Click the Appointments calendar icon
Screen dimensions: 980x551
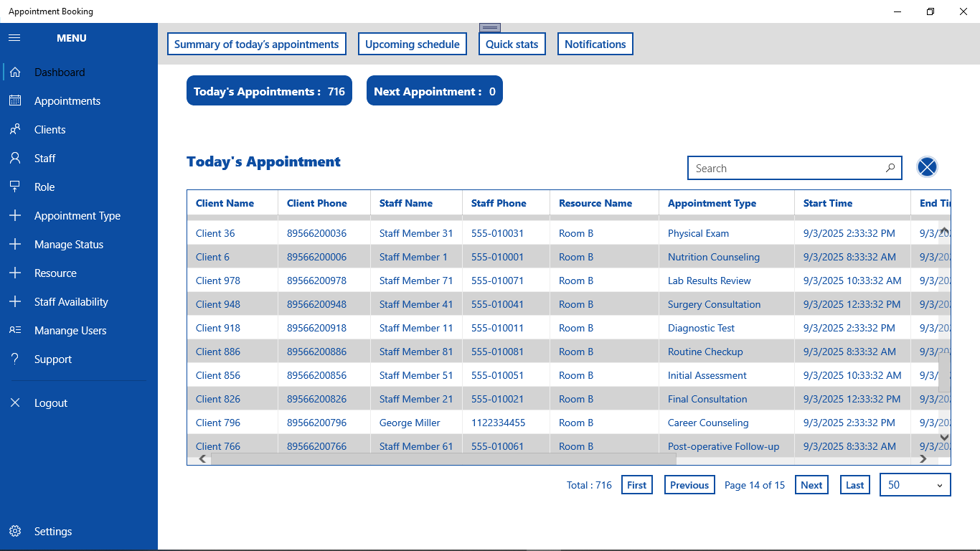[x=15, y=101]
